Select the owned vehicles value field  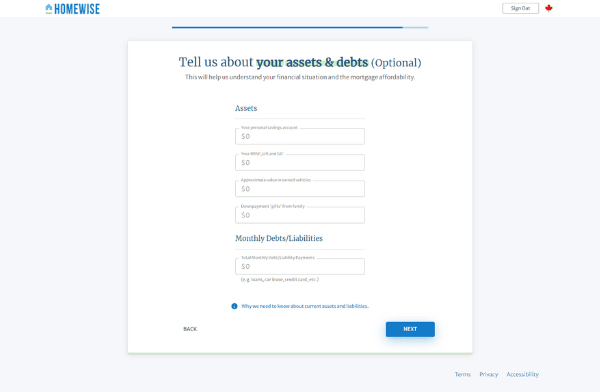300,189
